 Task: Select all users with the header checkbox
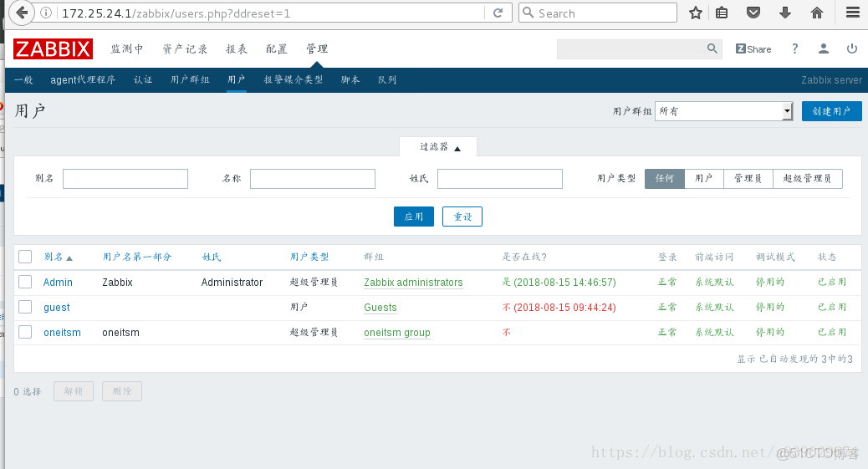click(25, 257)
